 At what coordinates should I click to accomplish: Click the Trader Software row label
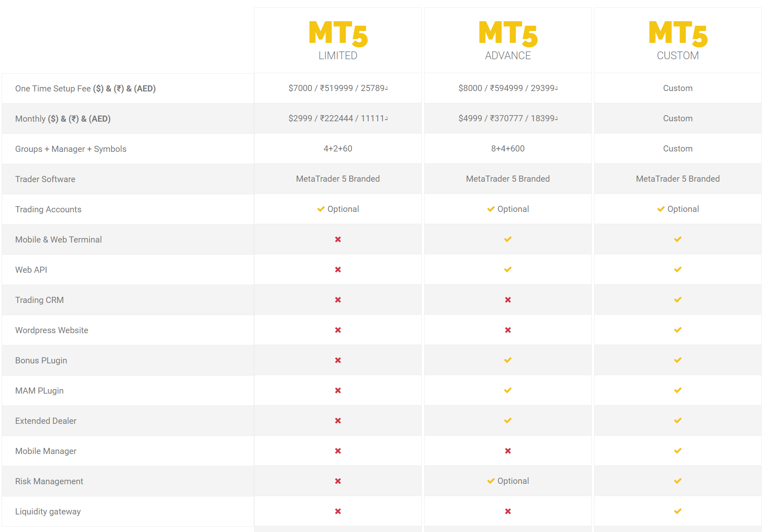45,179
